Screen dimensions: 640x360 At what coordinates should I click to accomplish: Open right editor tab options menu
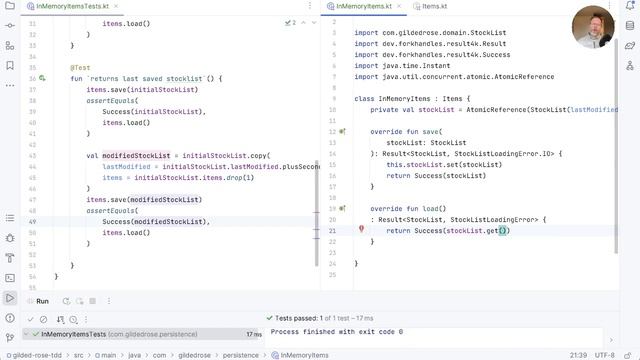click(609, 6)
